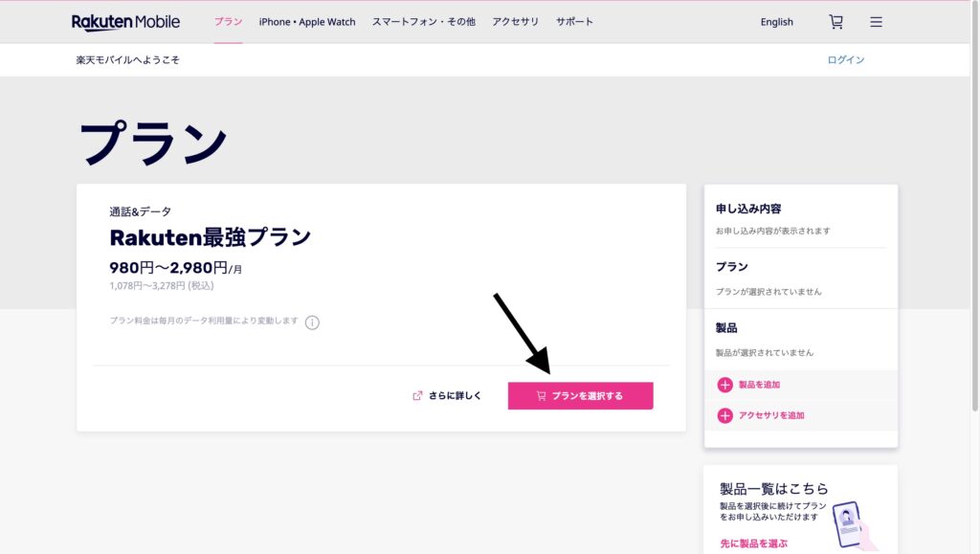Click the 1,078円〜3,278円 (税込) text
Viewport: 980px width, 554px height.
tap(161, 285)
